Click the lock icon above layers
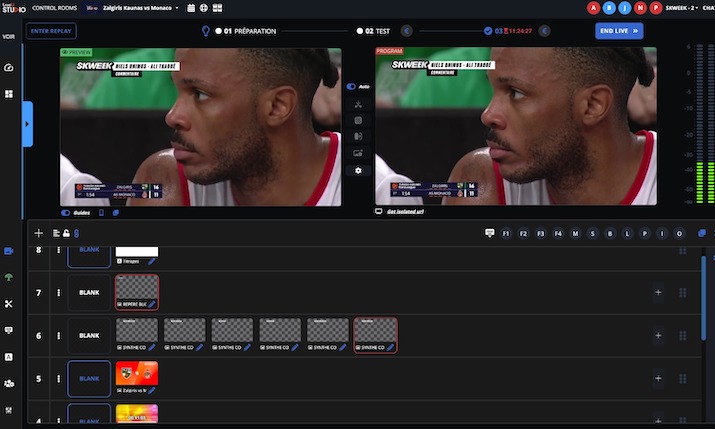The width and height of the screenshot is (715, 429). click(66, 233)
